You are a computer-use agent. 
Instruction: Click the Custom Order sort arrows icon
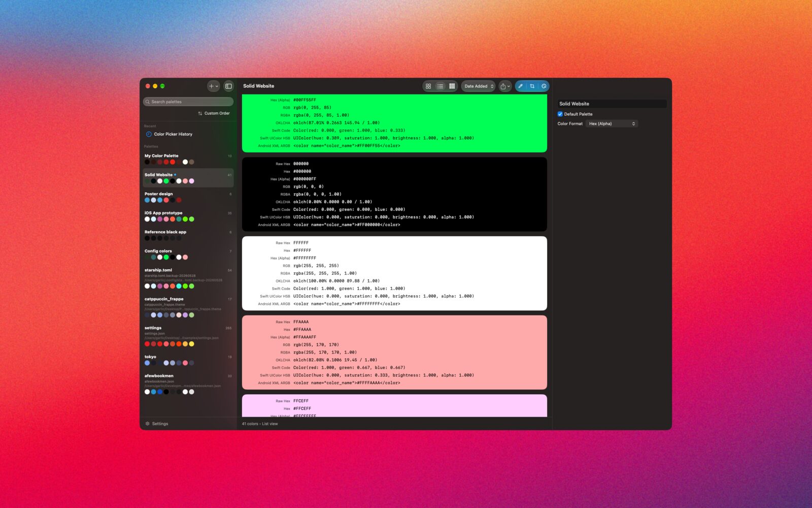(200, 113)
